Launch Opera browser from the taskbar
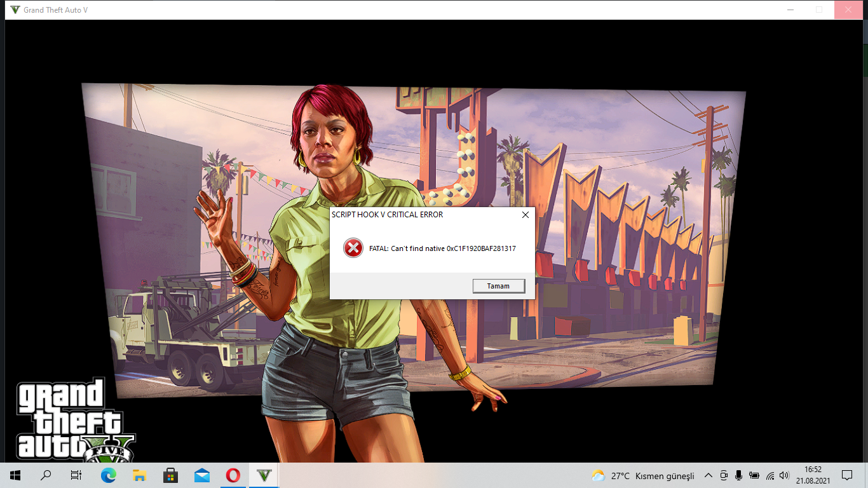Screen dimensions: 868x488 [233, 475]
